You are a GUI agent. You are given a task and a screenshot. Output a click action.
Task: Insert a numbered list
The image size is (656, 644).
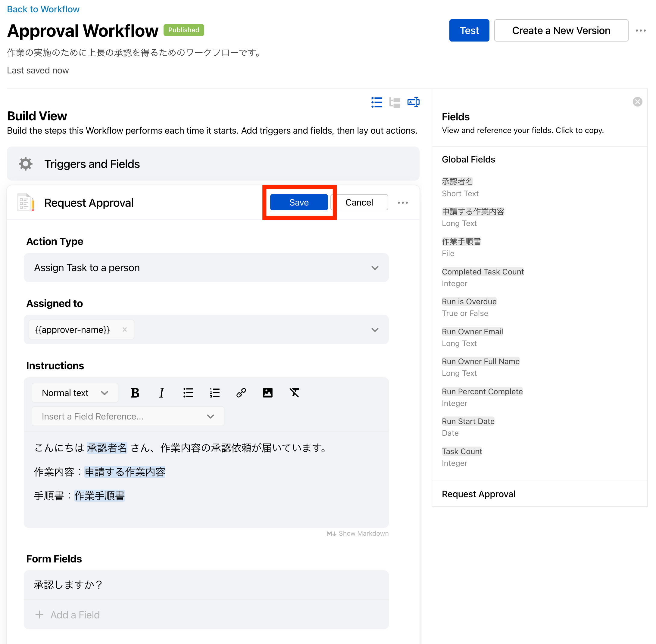[215, 393]
